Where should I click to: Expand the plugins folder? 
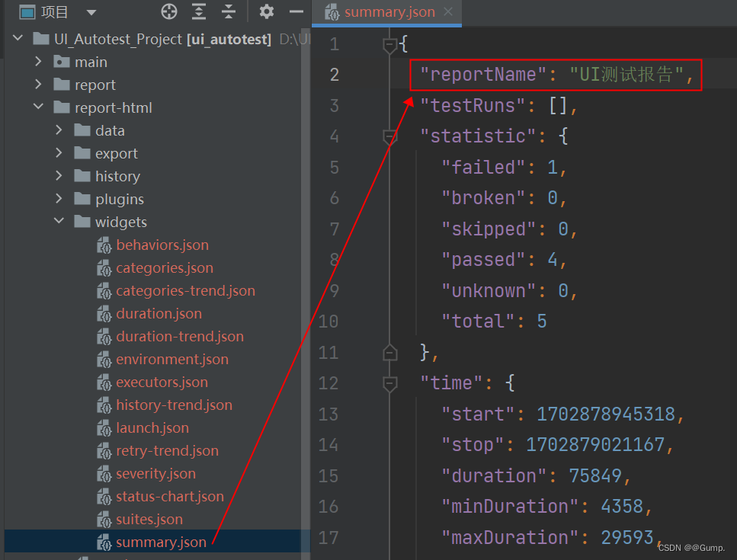59,198
